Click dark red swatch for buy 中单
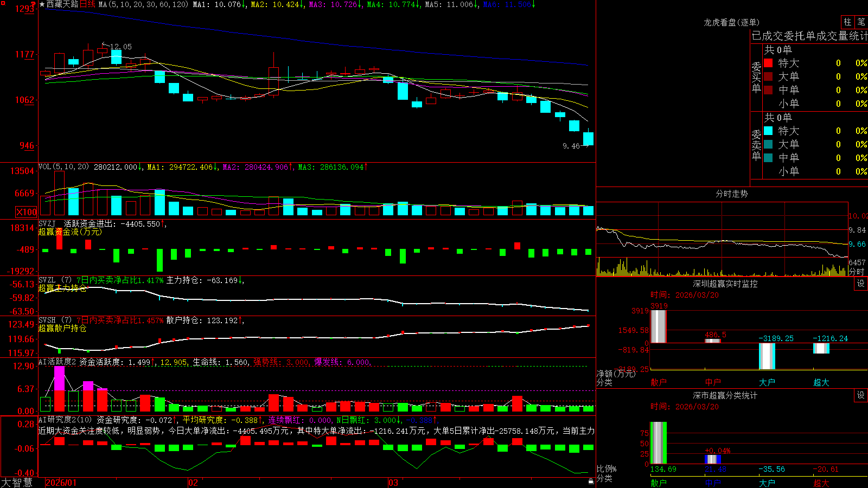 tap(768, 90)
